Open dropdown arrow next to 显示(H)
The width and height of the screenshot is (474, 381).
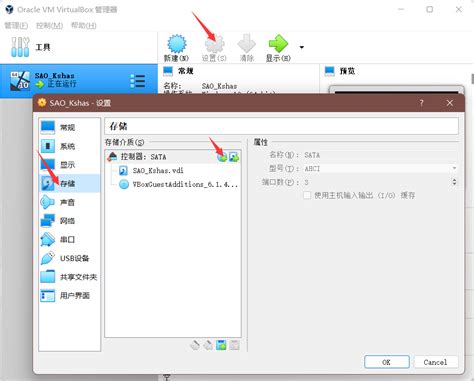[302, 47]
